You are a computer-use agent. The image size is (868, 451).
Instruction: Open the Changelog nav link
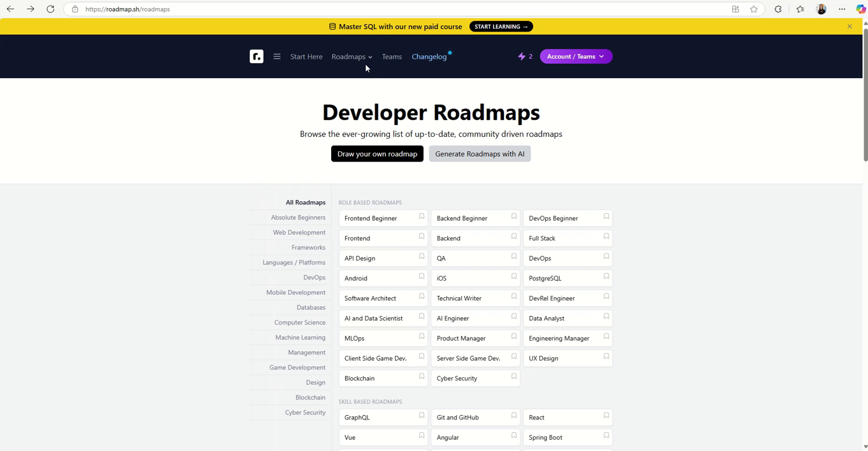(429, 56)
